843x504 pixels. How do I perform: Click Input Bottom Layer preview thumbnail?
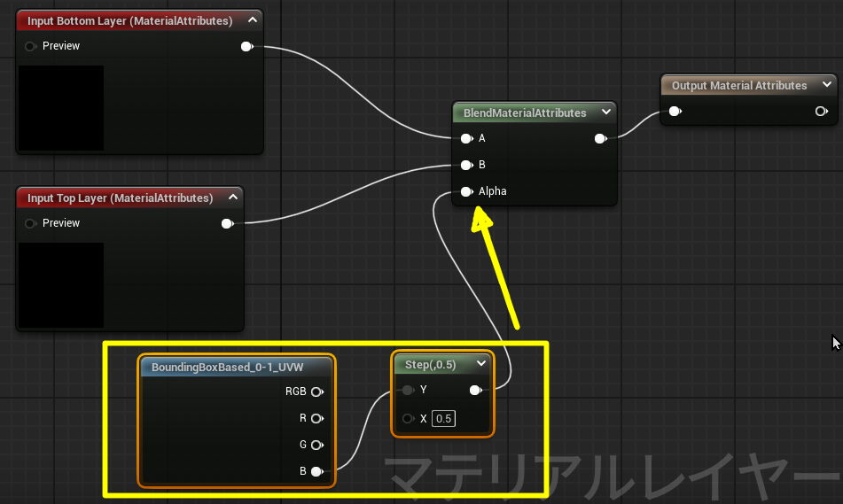[x=61, y=108]
